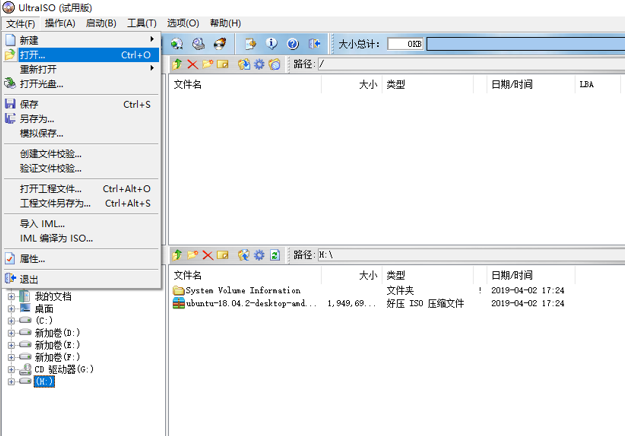Expand the (C:) drive node
The image size is (625, 436).
pyautogui.click(x=11, y=320)
